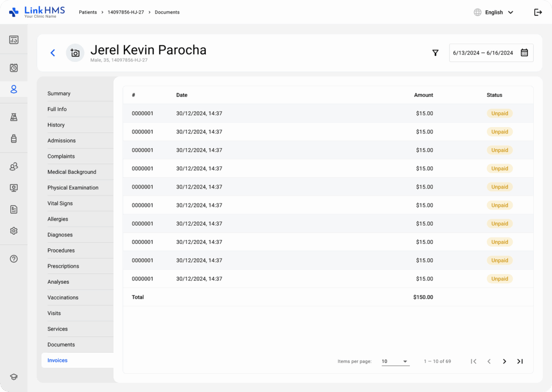
Task: Open the Procedures section
Action: pyautogui.click(x=61, y=250)
